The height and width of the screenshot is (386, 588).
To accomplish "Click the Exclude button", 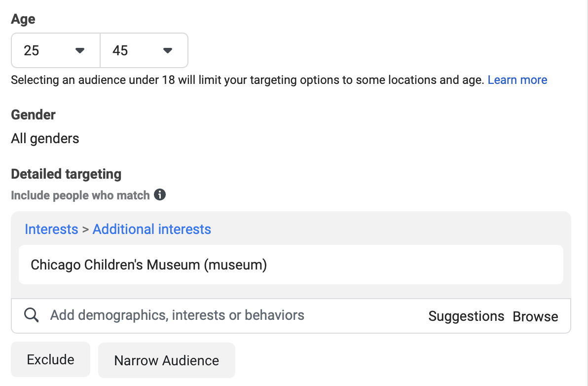I will 51,359.
